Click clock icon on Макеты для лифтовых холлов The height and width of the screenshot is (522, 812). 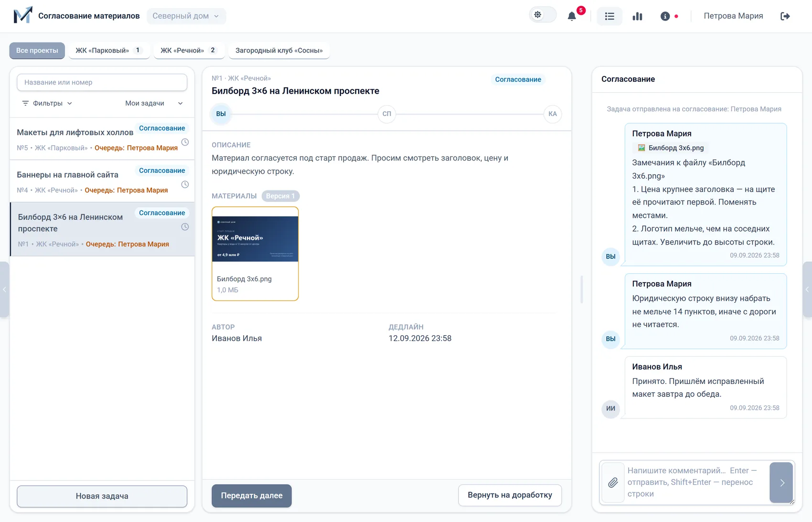185,142
